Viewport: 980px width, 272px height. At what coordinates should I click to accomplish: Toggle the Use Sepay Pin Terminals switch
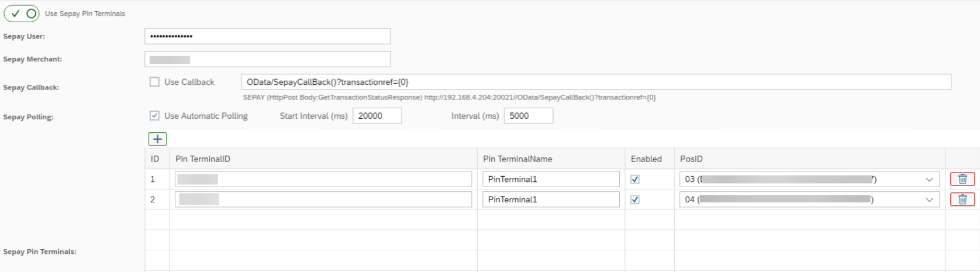(x=22, y=13)
